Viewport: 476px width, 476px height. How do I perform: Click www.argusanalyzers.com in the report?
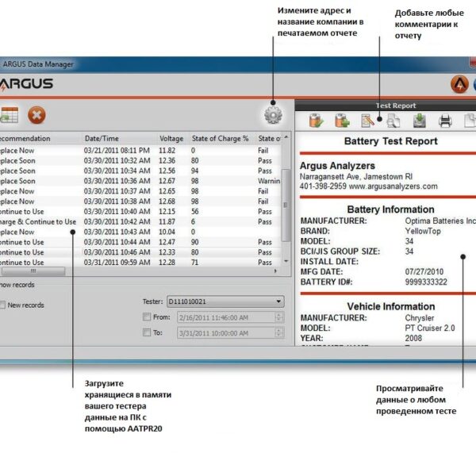click(x=393, y=186)
